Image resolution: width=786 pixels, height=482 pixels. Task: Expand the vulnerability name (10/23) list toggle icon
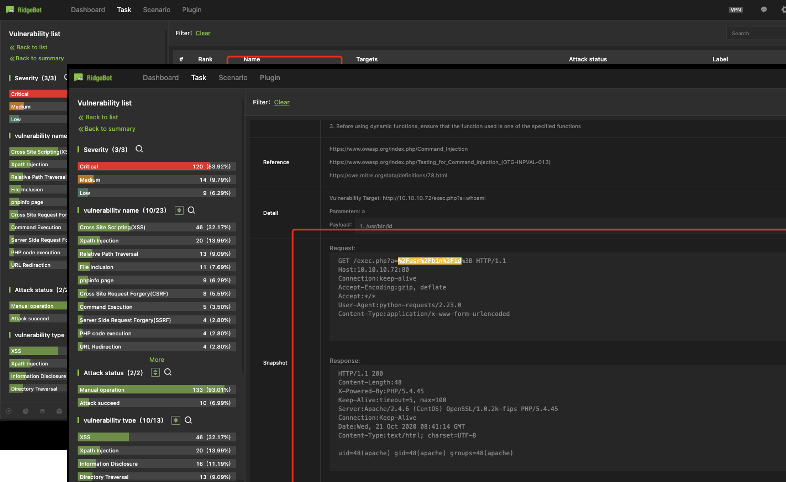pos(178,211)
